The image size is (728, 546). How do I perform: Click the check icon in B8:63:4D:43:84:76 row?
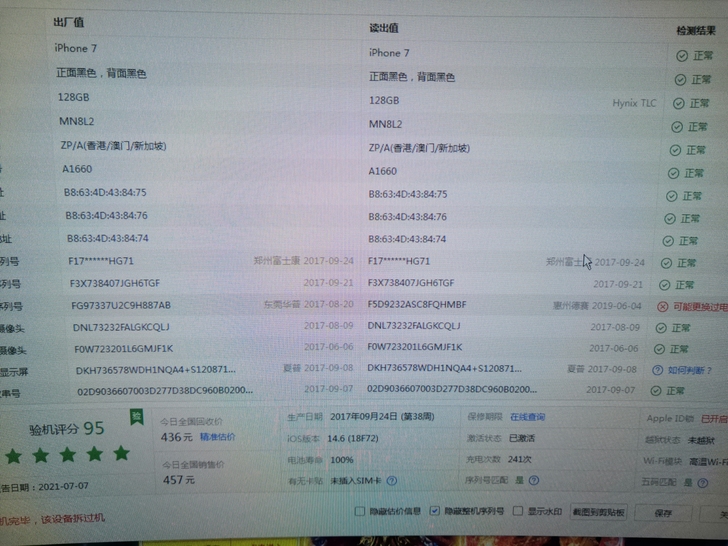click(x=670, y=219)
